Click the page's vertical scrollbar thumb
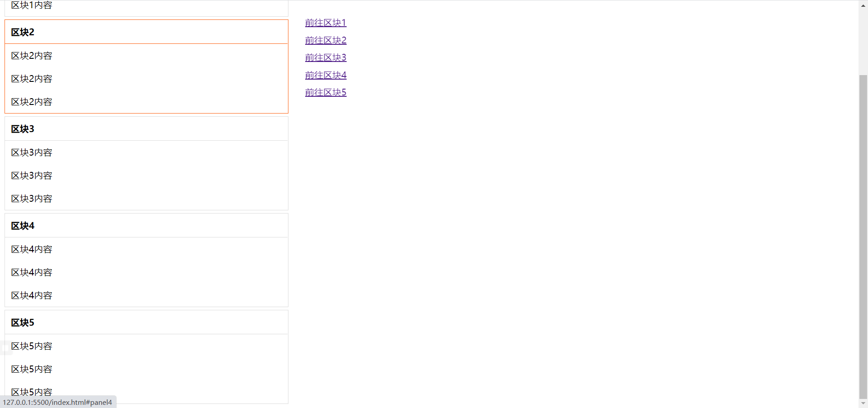The image size is (868, 408). click(x=863, y=237)
